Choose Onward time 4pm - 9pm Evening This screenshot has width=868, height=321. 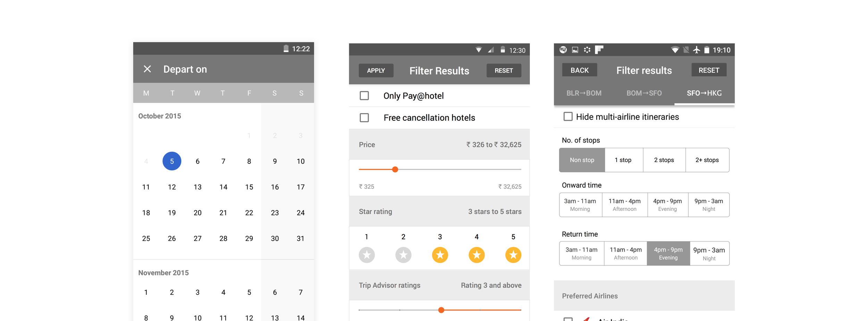tap(668, 205)
